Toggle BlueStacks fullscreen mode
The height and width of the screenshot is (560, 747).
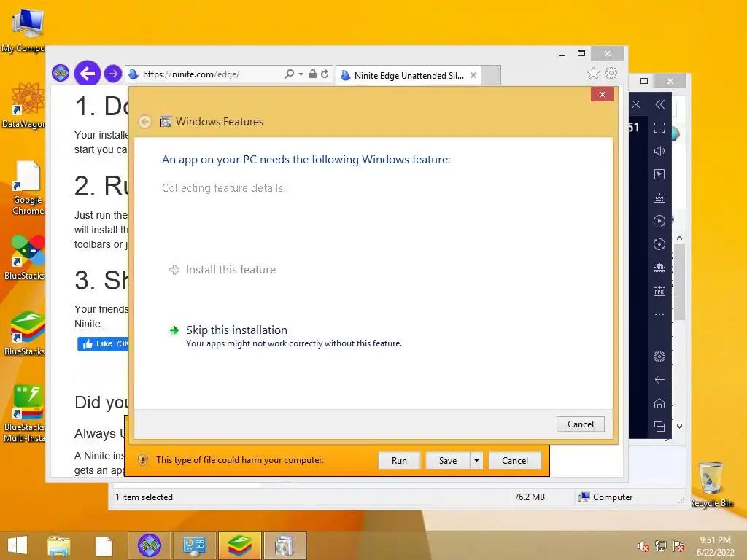click(659, 128)
